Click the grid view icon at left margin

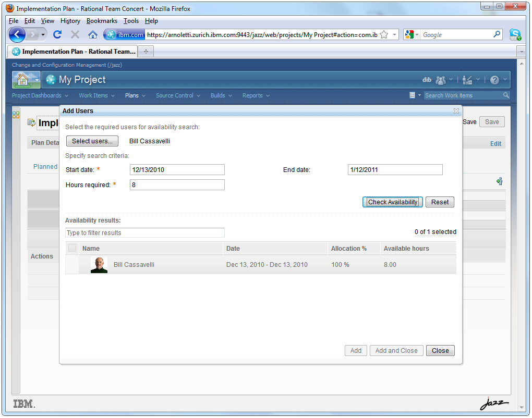pyautogui.click(x=16, y=115)
